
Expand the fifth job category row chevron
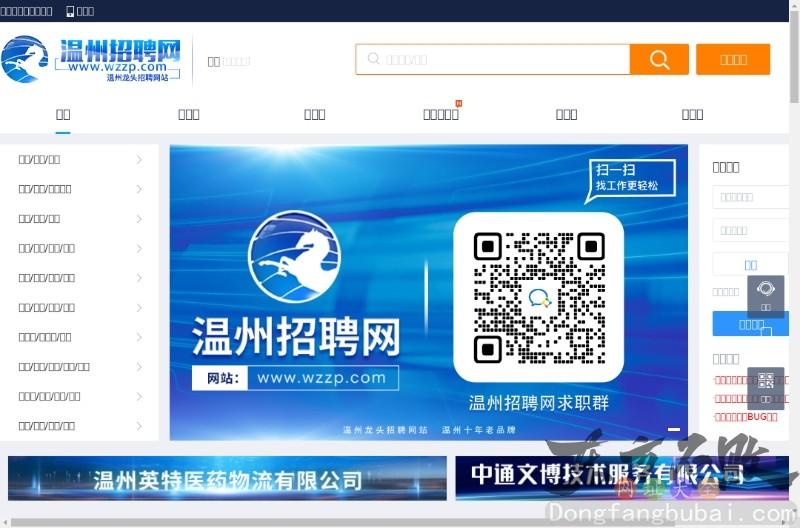point(139,278)
